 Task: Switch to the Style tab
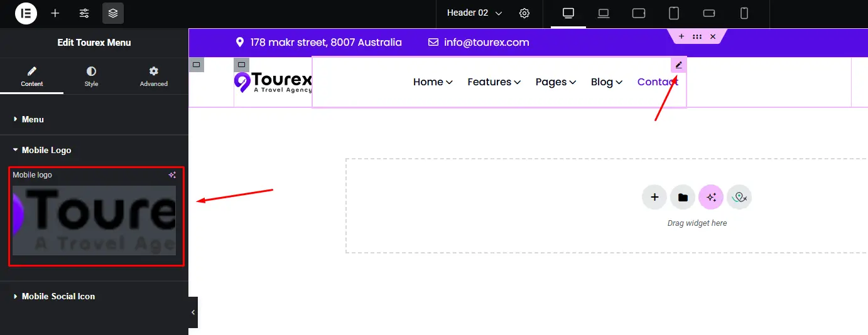click(92, 77)
